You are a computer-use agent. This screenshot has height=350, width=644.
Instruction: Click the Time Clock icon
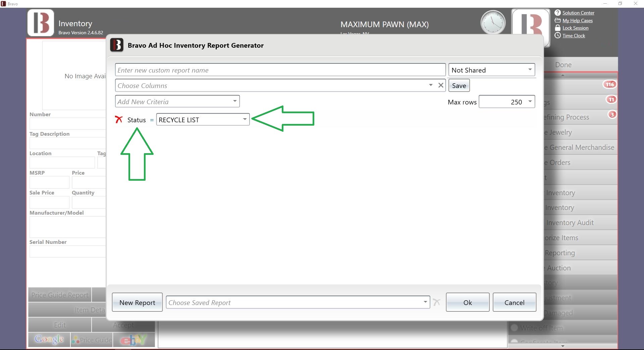(x=557, y=35)
